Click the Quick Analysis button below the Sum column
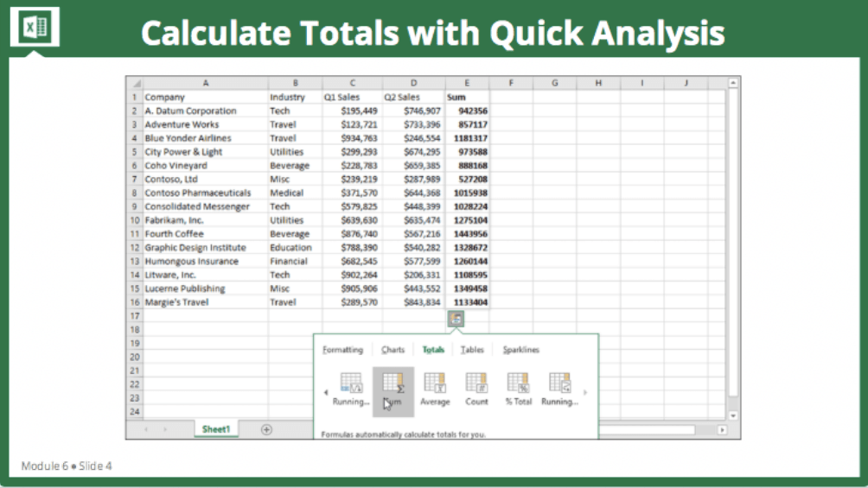This screenshot has width=868, height=488. 456,319
